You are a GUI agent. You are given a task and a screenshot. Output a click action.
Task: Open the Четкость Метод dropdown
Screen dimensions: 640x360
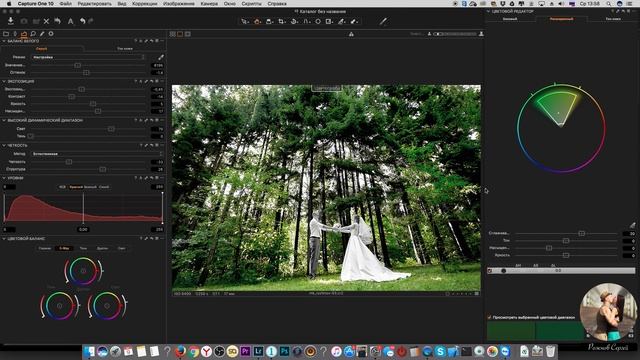click(97, 154)
